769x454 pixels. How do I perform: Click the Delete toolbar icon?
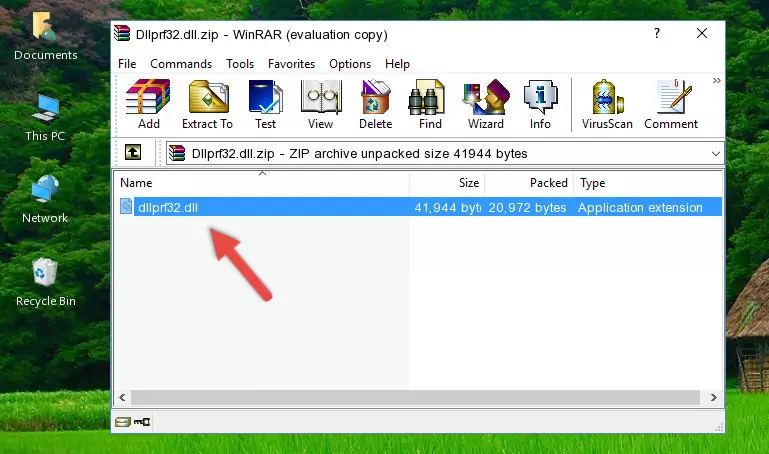[376, 104]
